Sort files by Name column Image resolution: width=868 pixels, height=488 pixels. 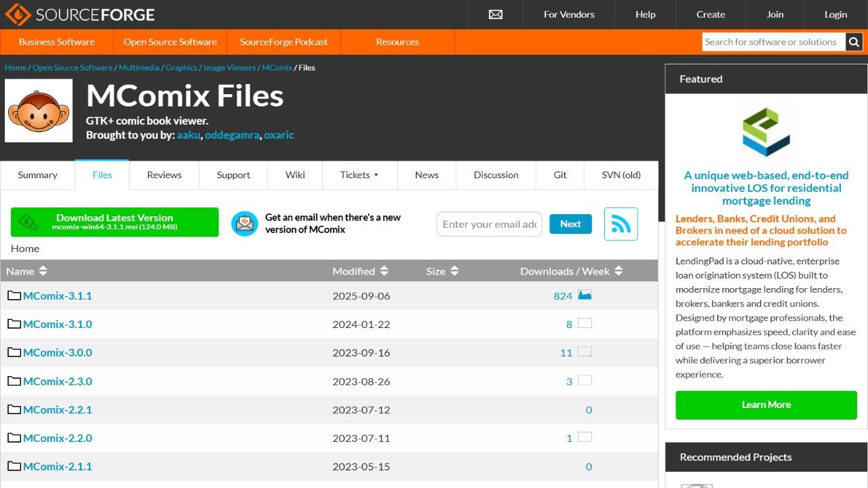26,271
